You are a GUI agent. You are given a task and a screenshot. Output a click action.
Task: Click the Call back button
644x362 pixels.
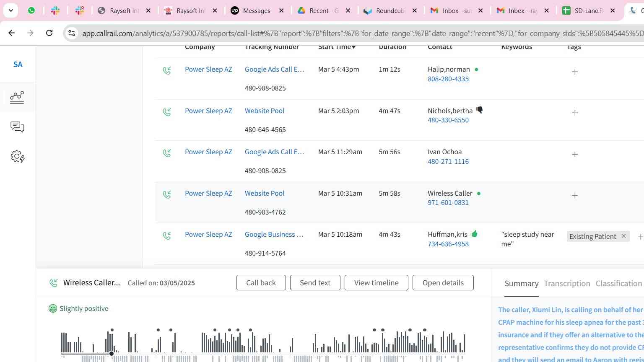[x=261, y=283]
